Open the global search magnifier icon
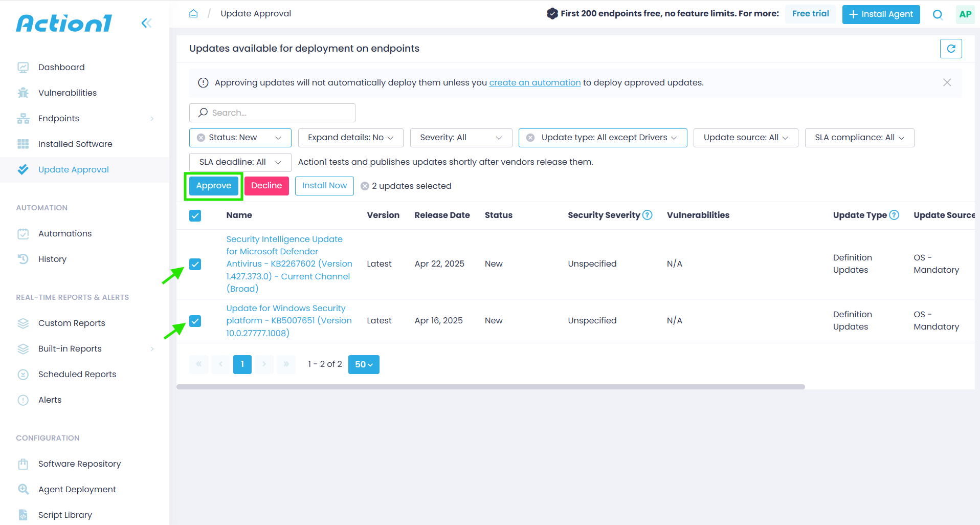This screenshot has height=525, width=980. click(938, 14)
